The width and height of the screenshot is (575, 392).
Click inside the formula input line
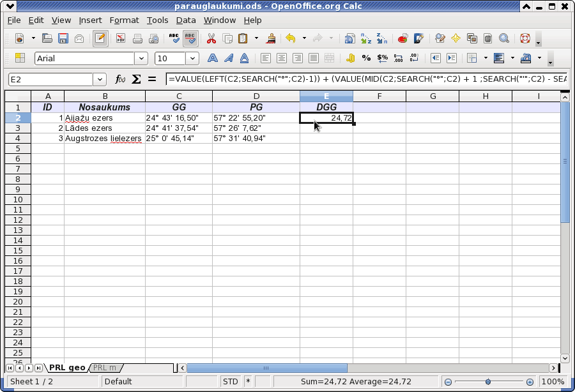coord(367,79)
